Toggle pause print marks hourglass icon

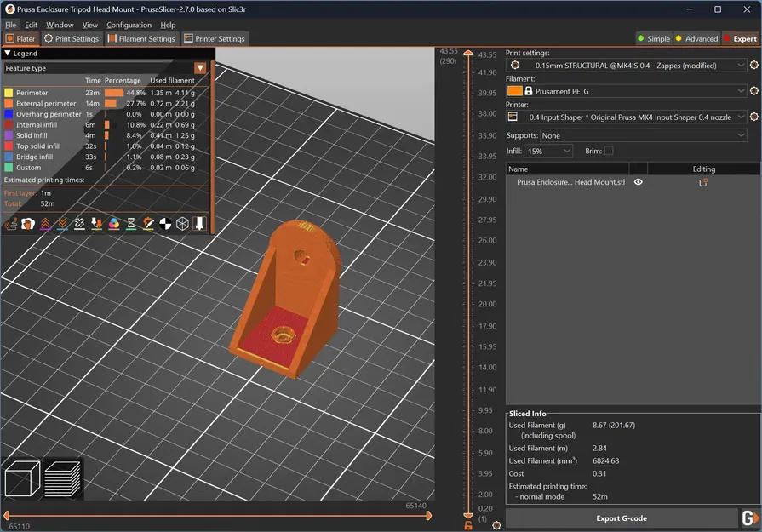coord(131,224)
